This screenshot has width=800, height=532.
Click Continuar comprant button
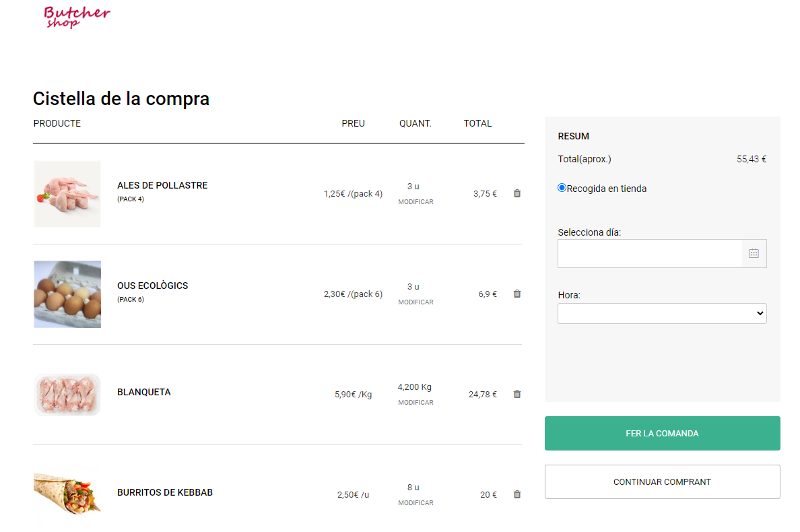coord(661,481)
